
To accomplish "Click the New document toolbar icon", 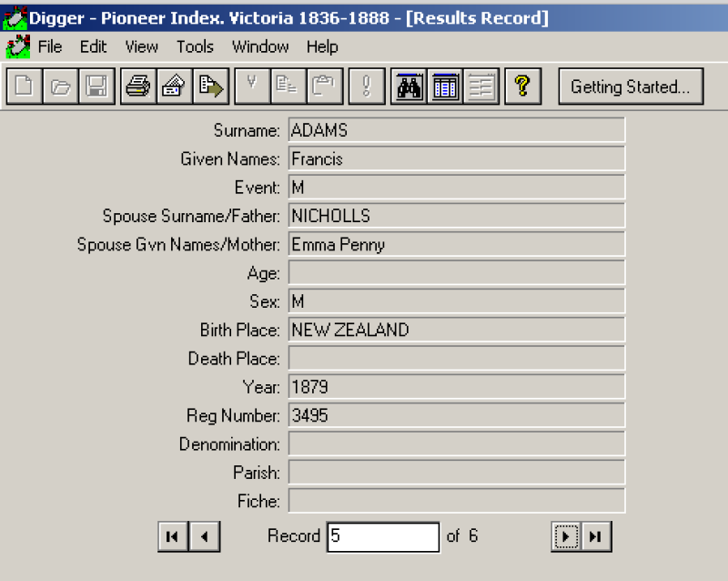I will 25,86.
